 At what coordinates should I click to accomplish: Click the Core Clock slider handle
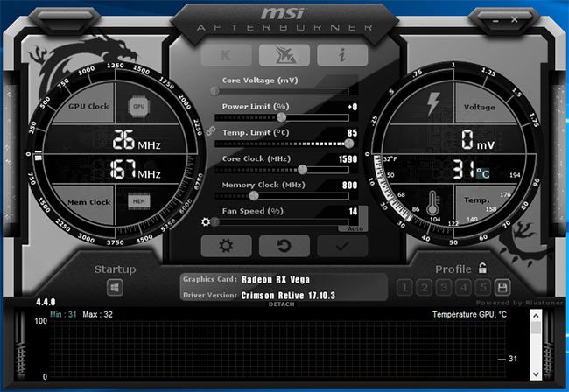coord(303,170)
